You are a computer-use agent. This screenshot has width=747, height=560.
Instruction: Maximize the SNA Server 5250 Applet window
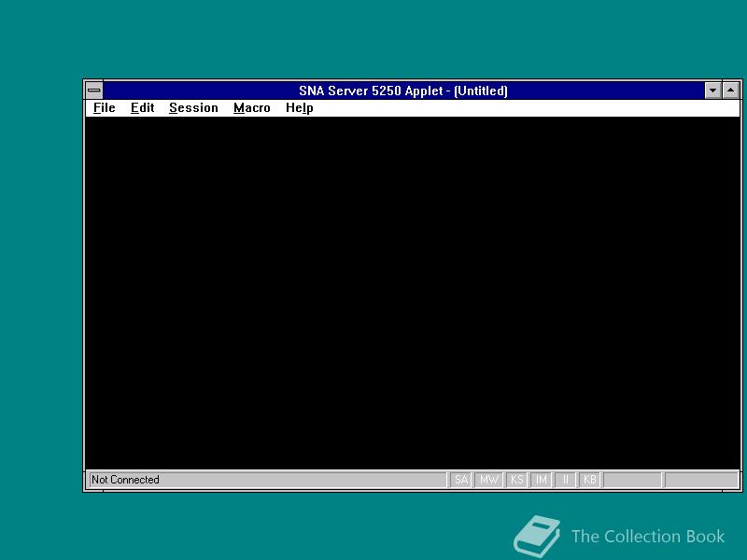pyautogui.click(x=731, y=91)
